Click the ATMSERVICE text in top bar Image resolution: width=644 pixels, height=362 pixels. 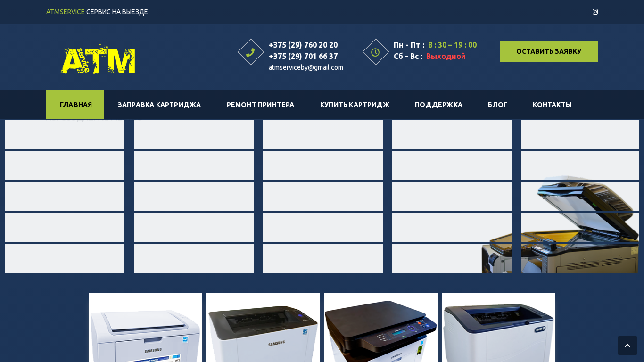(x=66, y=12)
